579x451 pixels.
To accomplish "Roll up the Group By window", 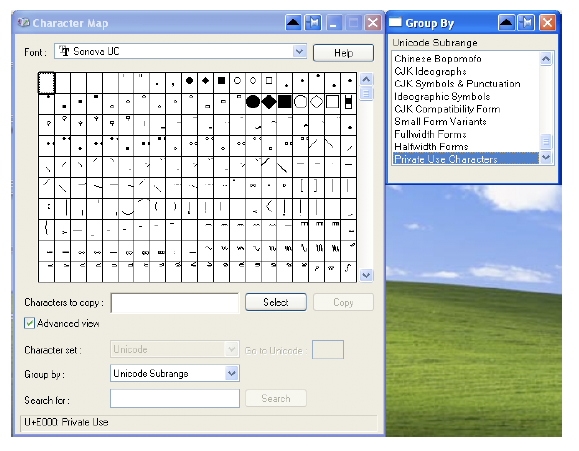I will [506, 23].
